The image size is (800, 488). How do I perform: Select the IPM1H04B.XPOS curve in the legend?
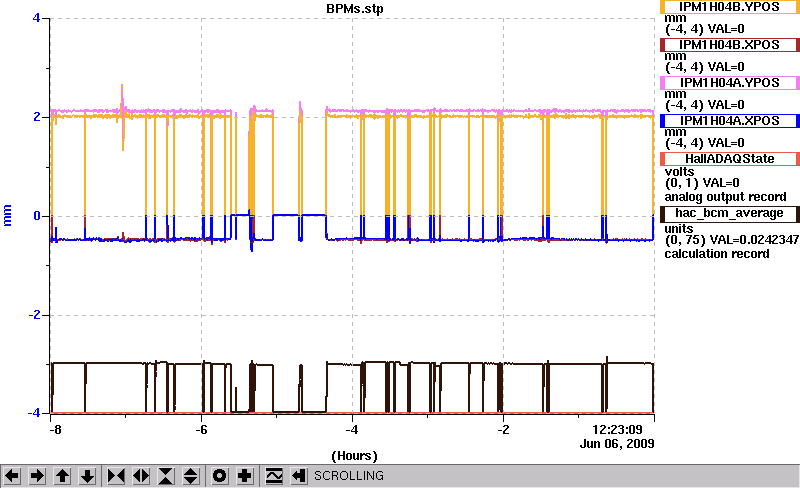(730, 45)
